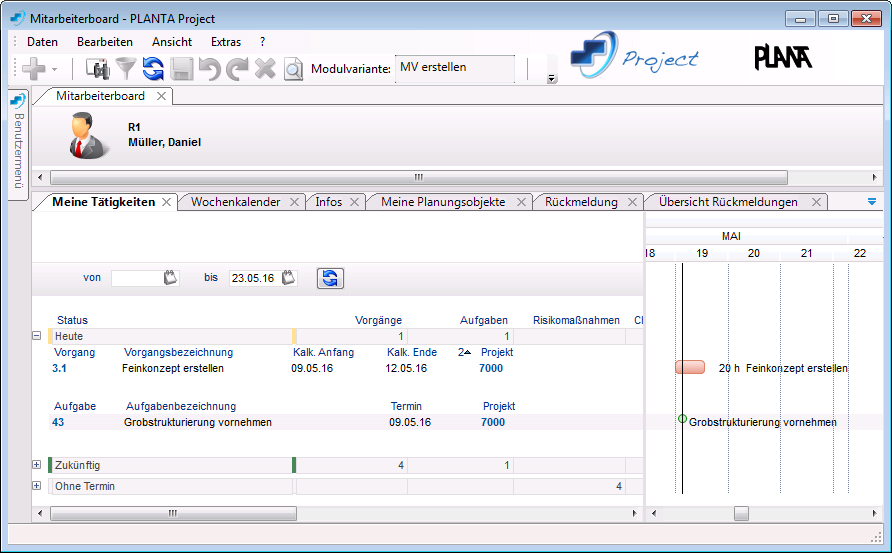Open calendar picker for von date
The height and width of the screenshot is (553, 892).
point(171,278)
